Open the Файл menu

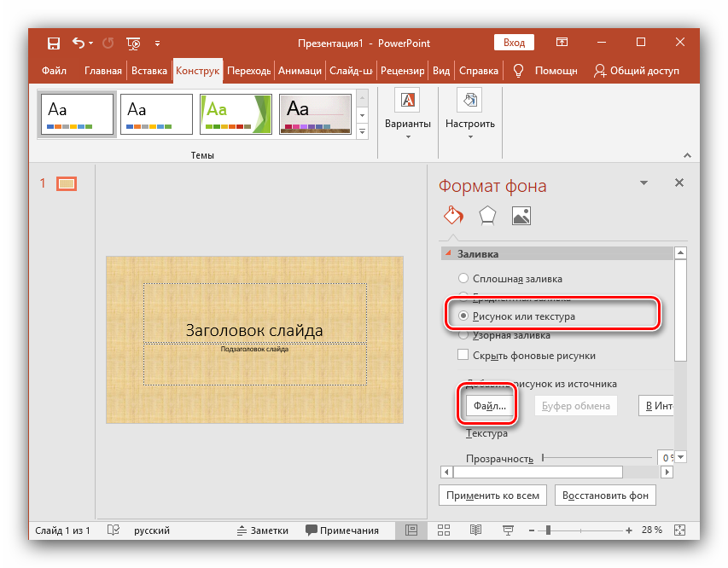(54, 71)
